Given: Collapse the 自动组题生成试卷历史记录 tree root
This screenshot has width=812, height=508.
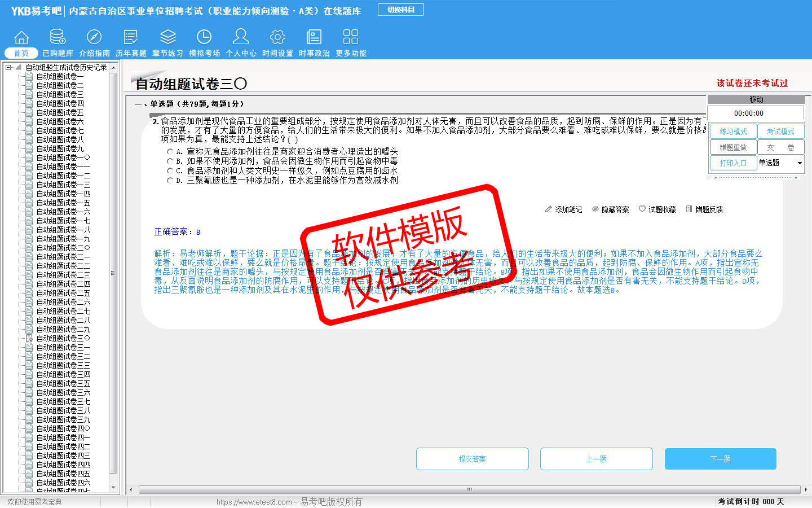Looking at the screenshot, I should coord(8,67).
